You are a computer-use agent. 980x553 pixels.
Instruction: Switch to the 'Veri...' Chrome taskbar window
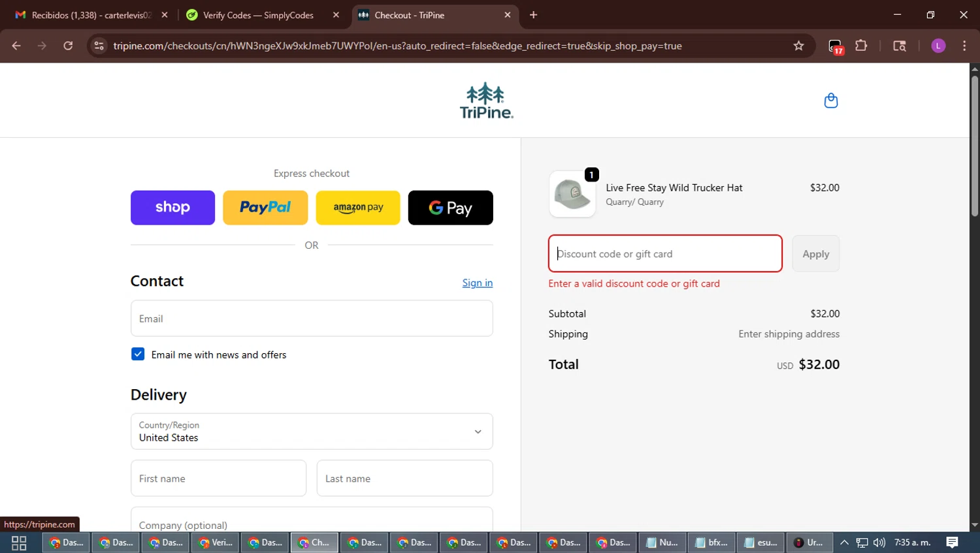[215, 543]
